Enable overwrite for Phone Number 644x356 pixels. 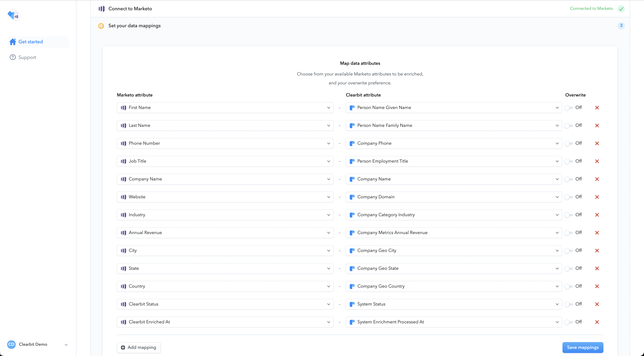point(568,144)
